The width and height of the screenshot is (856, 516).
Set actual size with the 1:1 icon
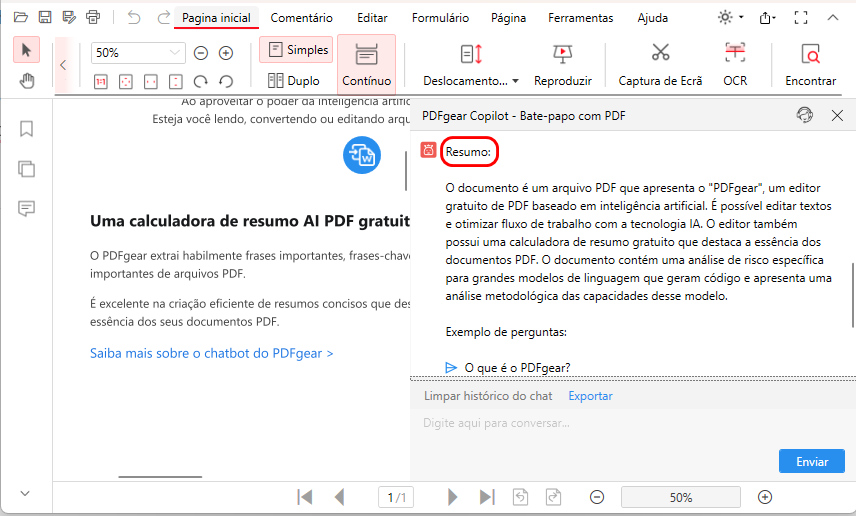click(x=100, y=82)
